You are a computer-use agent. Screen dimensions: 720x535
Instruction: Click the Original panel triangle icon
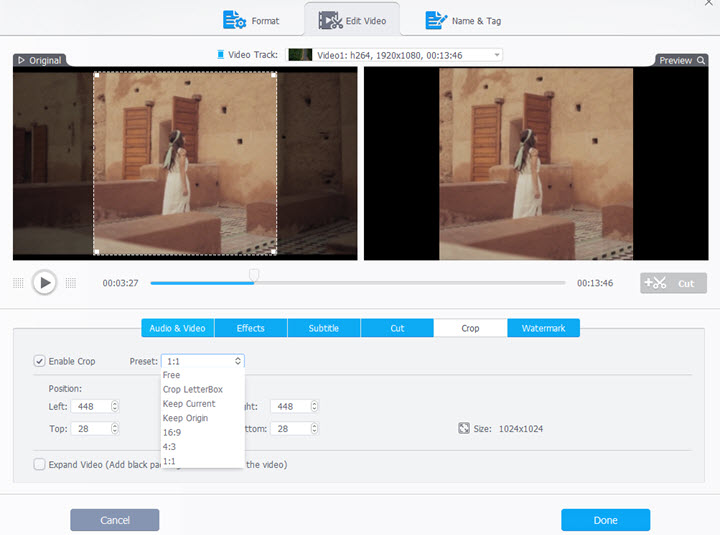coord(21,60)
